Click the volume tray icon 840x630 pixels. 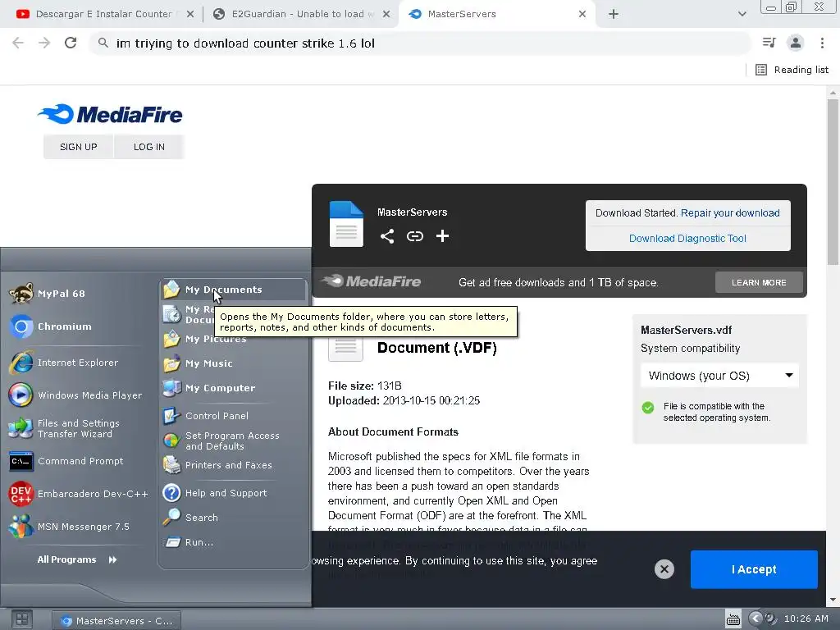769,619
